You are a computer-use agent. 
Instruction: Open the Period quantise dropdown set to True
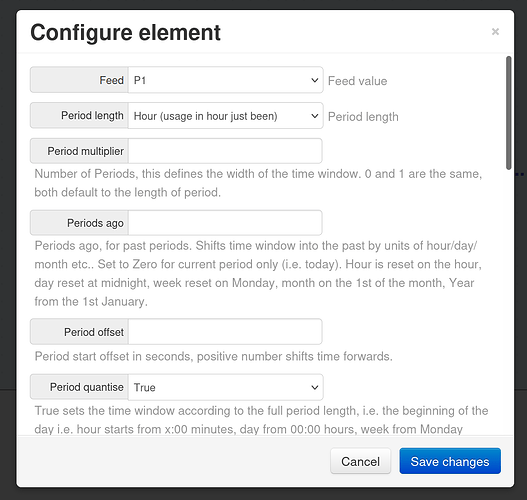(226, 387)
